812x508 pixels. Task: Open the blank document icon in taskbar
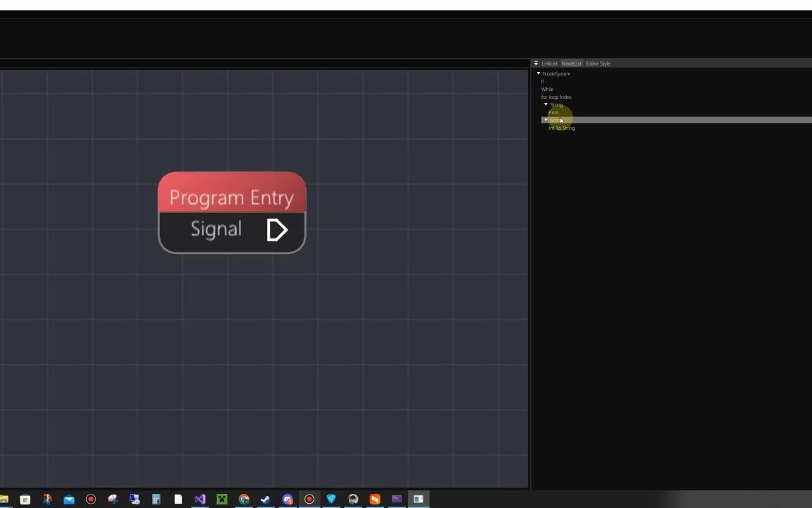178,500
